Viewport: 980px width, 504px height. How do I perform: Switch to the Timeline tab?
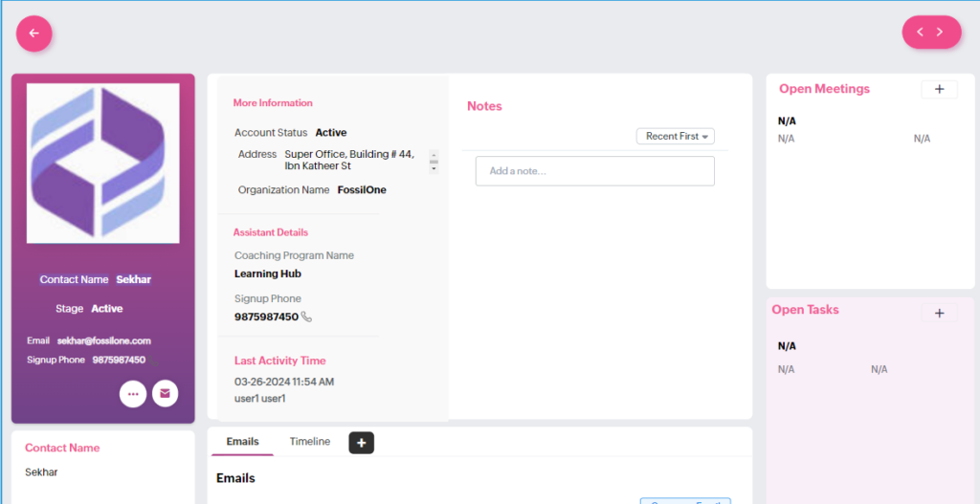310,442
